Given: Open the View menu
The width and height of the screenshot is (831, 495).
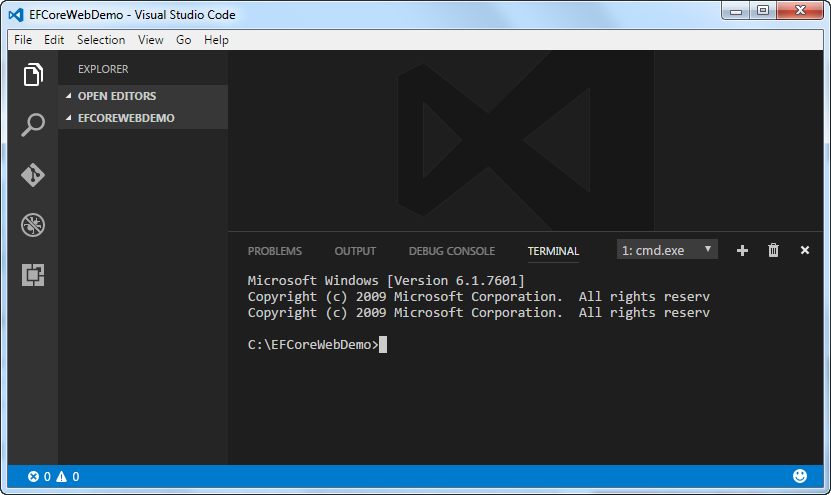Looking at the screenshot, I should point(151,40).
